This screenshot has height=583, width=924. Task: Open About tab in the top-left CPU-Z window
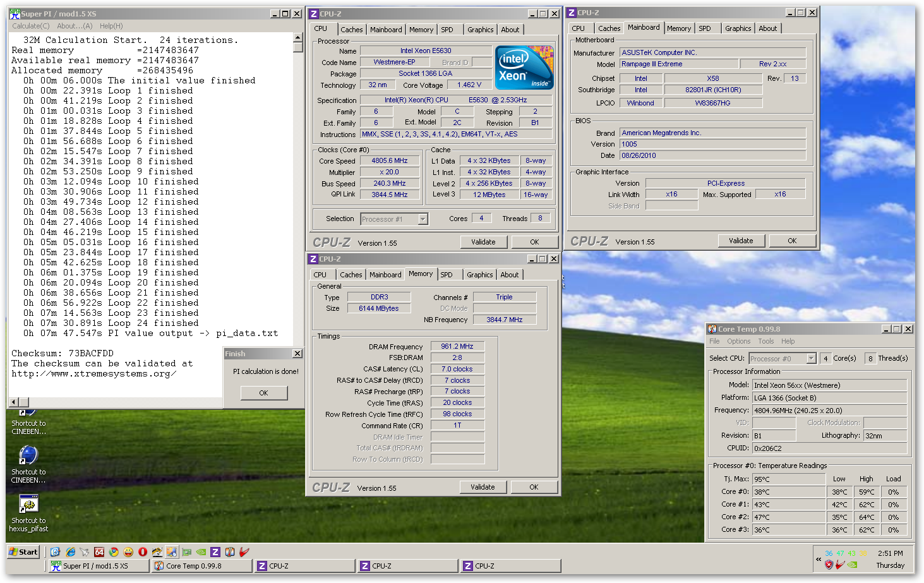(x=510, y=30)
